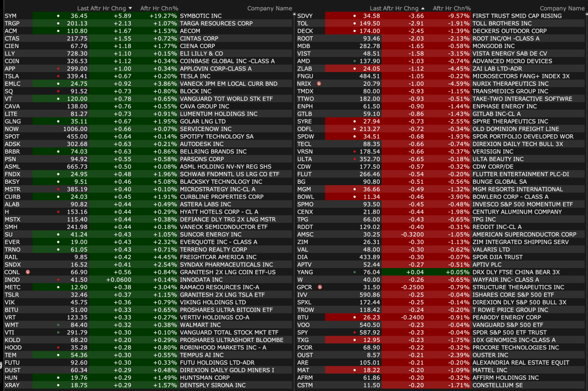The width and height of the screenshot is (588, 391).
Task: Click REDDIT INC-CL A company name
Action: tap(497, 227)
